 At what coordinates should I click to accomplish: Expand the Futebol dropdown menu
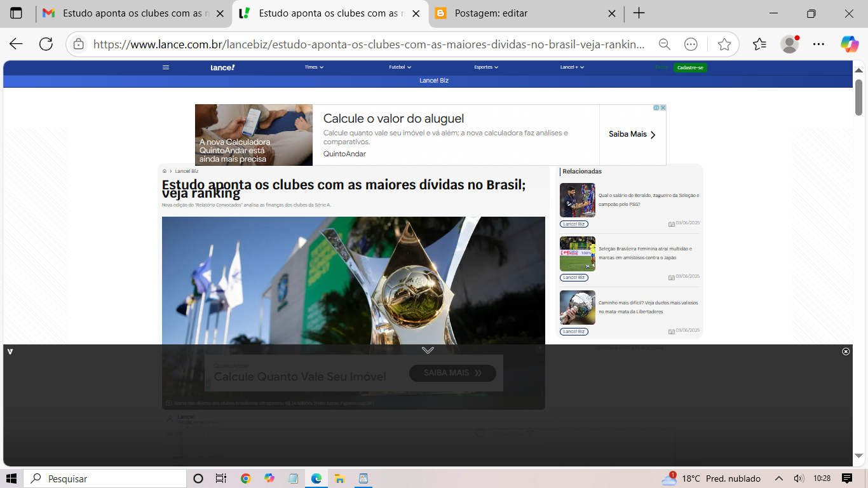tap(400, 67)
